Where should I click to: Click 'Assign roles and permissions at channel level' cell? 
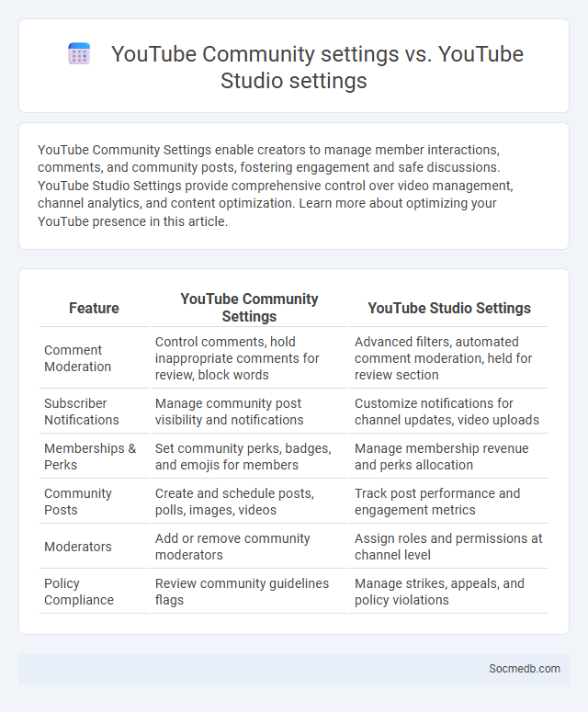pos(449,547)
